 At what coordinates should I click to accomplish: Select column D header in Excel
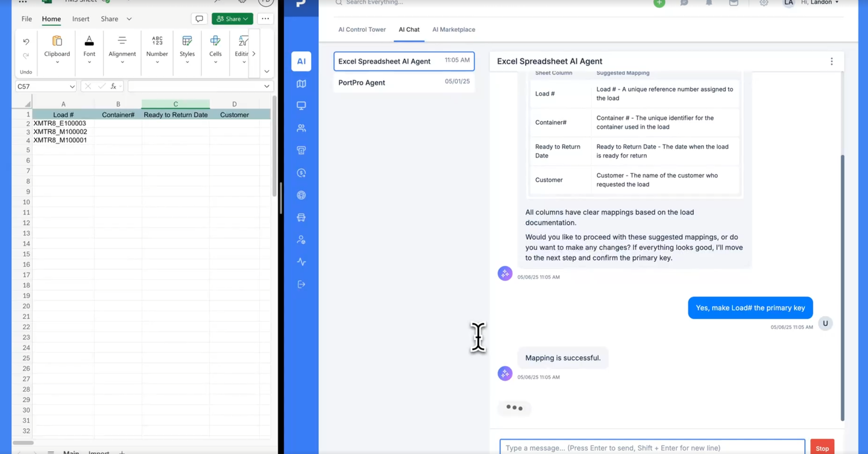point(234,104)
